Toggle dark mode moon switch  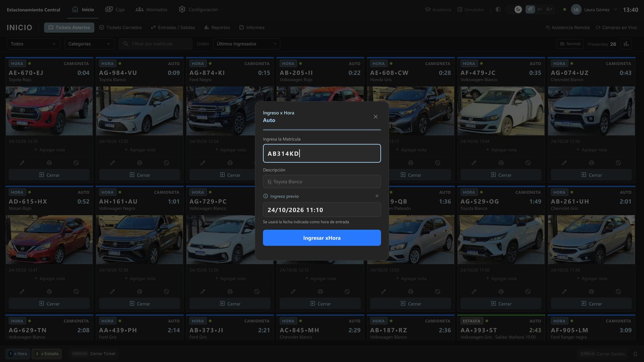coord(518,9)
